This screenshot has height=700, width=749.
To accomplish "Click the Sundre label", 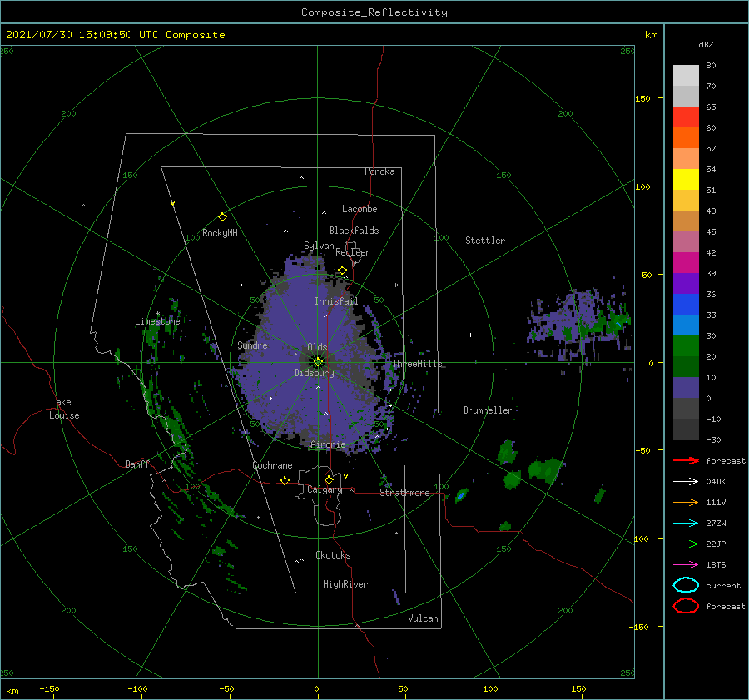I will click(x=252, y=345).
